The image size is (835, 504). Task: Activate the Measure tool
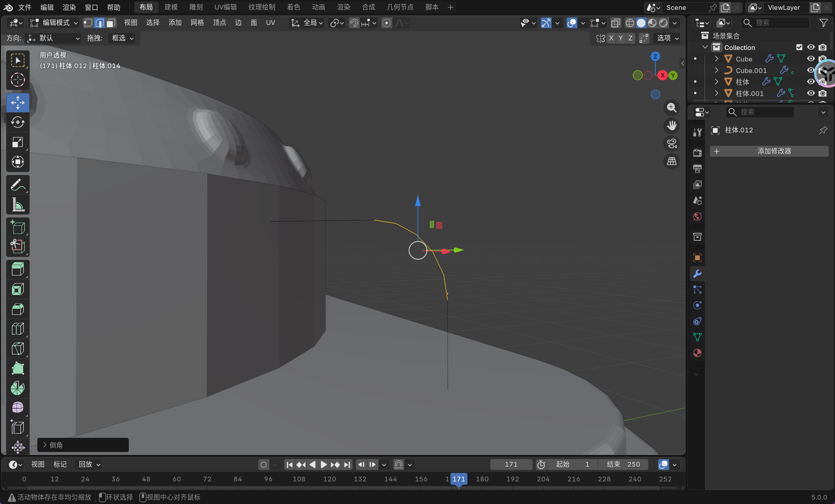(17, 205)
